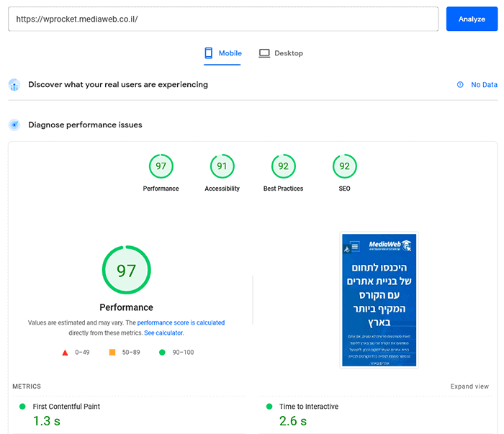This screenshot has width=504, height=434.
Task: Click the MediaWeb logo in preview
Action: [390, 245]
